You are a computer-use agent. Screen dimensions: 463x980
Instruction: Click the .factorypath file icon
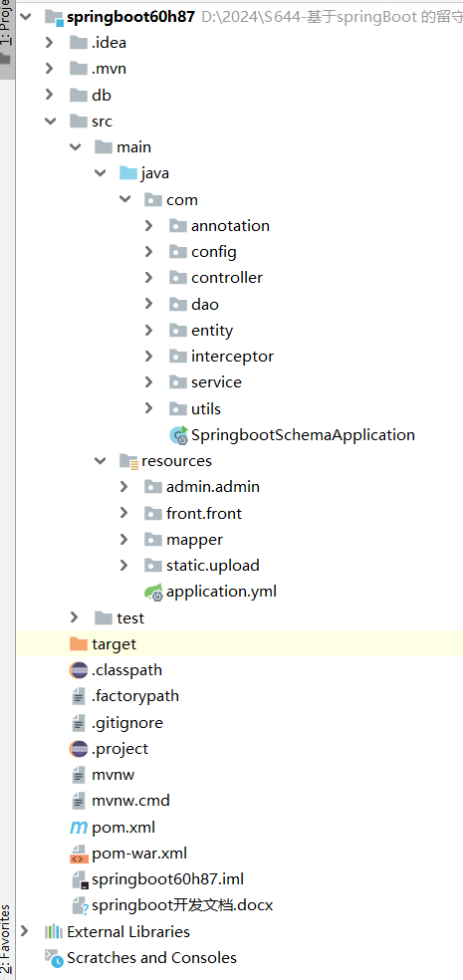pos(79,695)
